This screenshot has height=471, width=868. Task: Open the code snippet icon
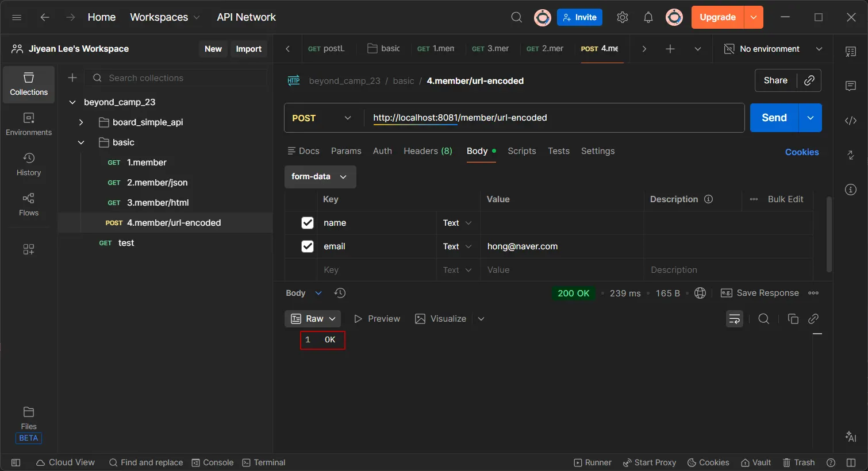[x=851, y=121]
